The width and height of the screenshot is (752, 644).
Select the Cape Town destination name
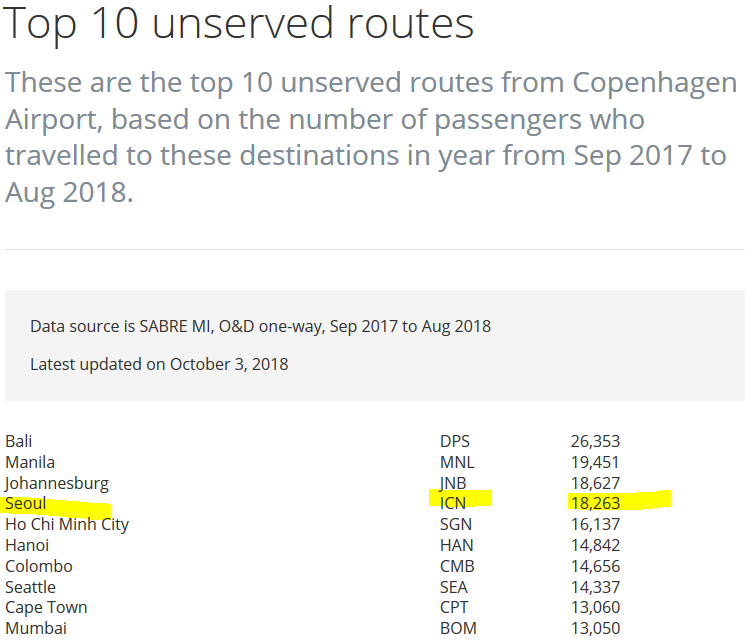[x=46, y=607]
